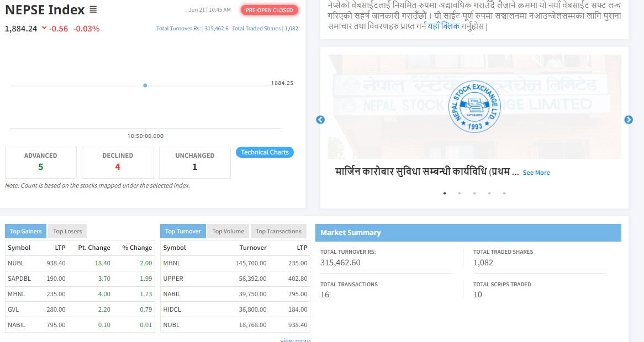Click Market Summary turnover value 315,462.60
Screen dimensions: 644x342
pyautogui.click(x=340, y=263)
